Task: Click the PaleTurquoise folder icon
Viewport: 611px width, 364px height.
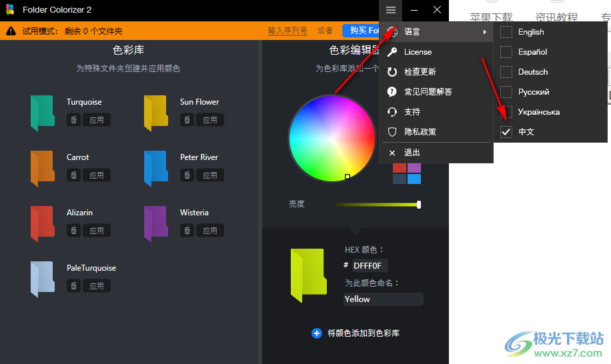Action: [43, 279]
